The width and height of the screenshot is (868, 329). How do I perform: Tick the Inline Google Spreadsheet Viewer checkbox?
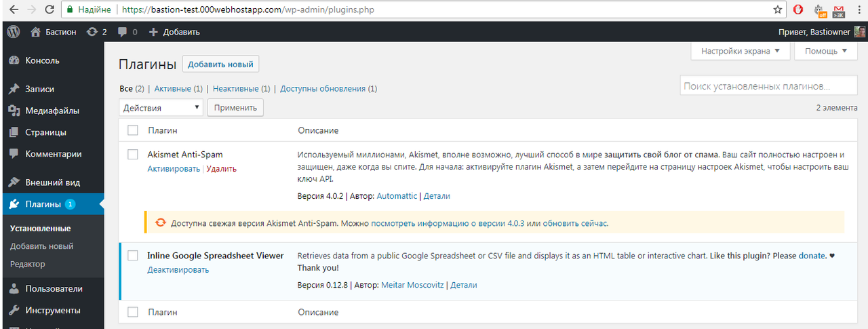click(133, 256)
